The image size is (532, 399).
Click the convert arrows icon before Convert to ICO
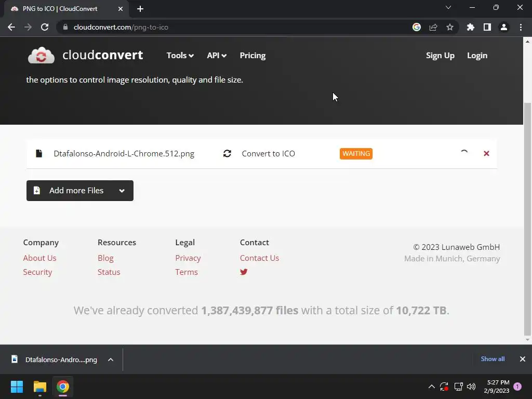click(x=228, y=154)
